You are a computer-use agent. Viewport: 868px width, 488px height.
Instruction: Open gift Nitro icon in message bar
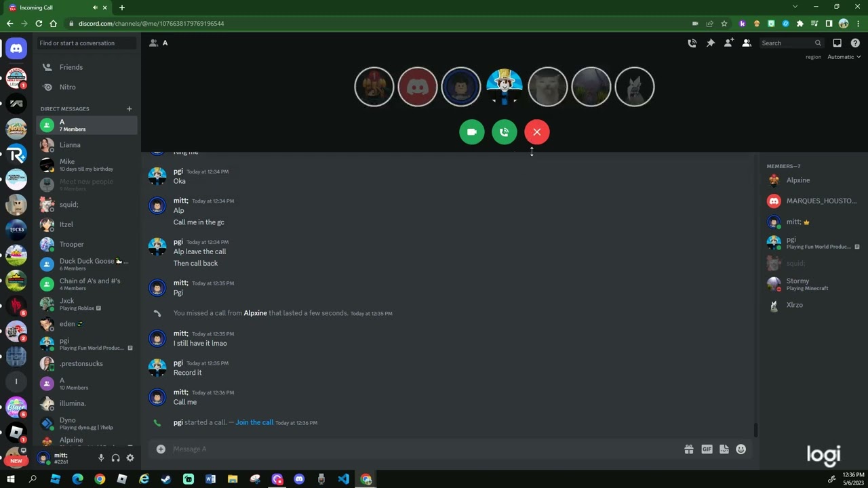point(689,449)
